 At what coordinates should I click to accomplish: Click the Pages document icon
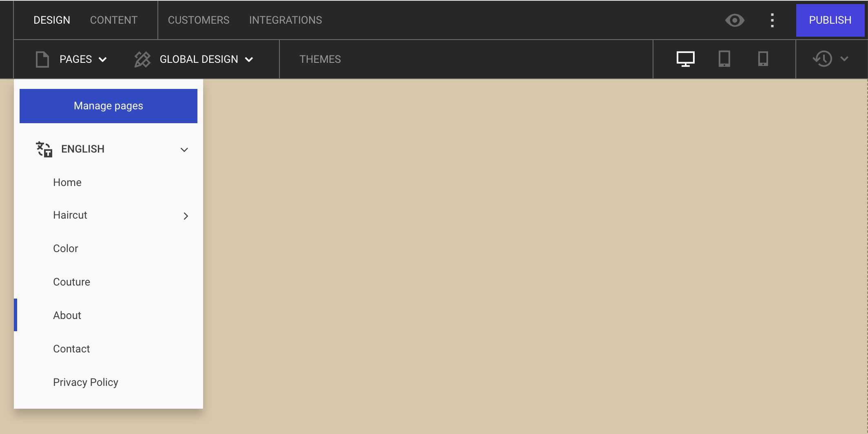click(x=42, y=60)
